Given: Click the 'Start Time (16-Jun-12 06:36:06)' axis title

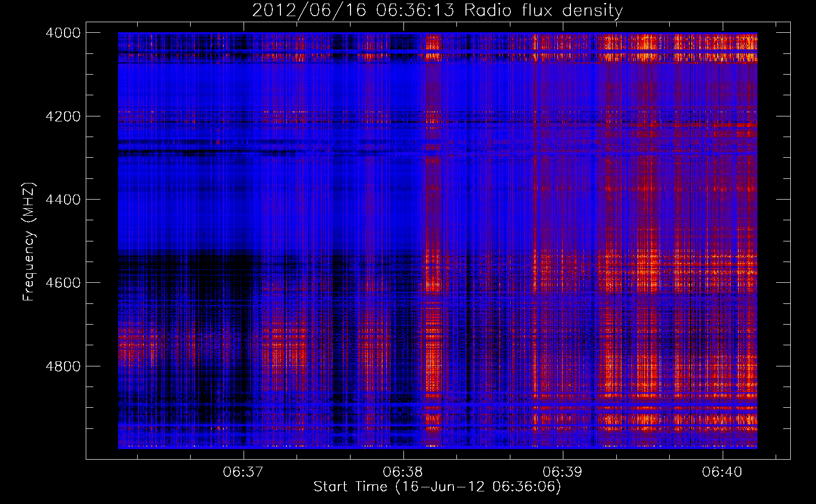Looking at the screenshot, I should (x=437, y=487).
